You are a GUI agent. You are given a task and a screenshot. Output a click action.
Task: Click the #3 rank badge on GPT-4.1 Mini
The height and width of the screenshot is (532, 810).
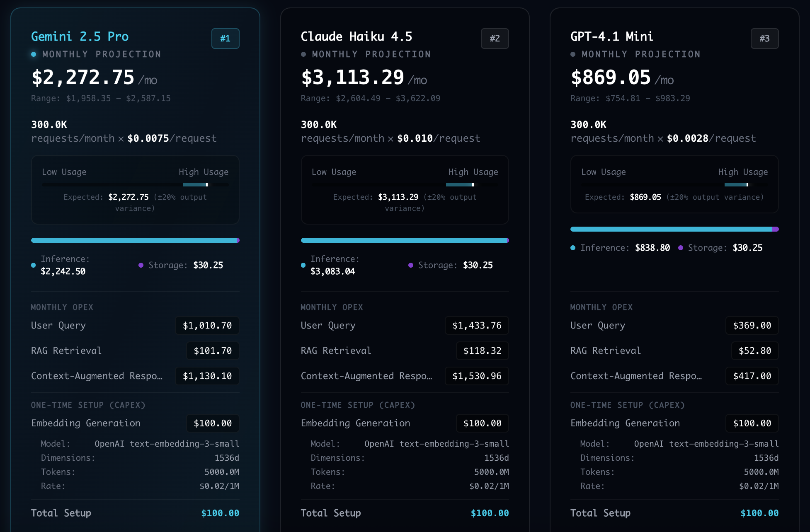coord(764,38)
